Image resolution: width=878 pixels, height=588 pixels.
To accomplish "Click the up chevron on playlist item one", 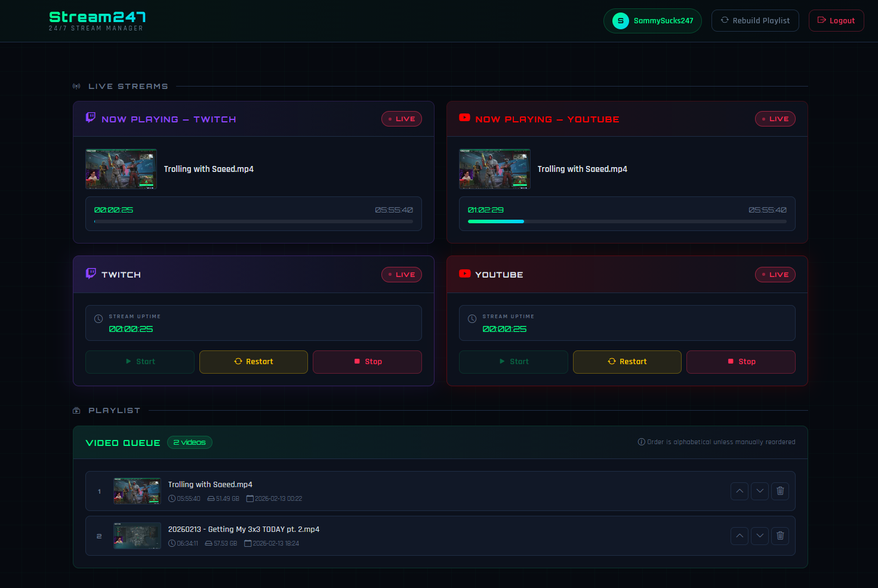I will (x=740, y=491).
